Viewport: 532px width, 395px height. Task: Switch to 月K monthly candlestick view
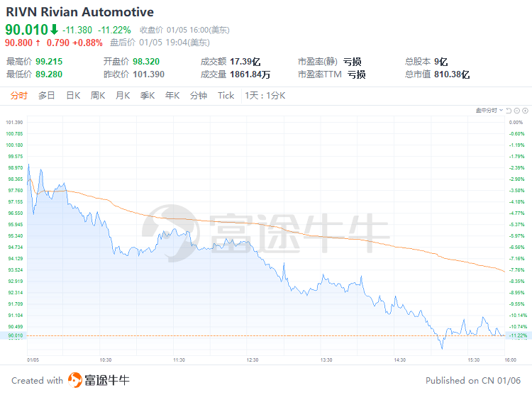coord(123,96)
